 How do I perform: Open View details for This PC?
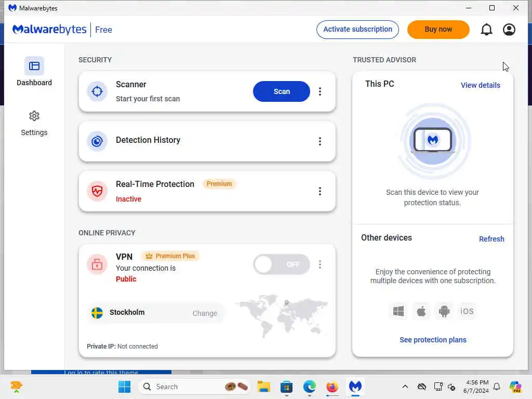click(481, 85)
